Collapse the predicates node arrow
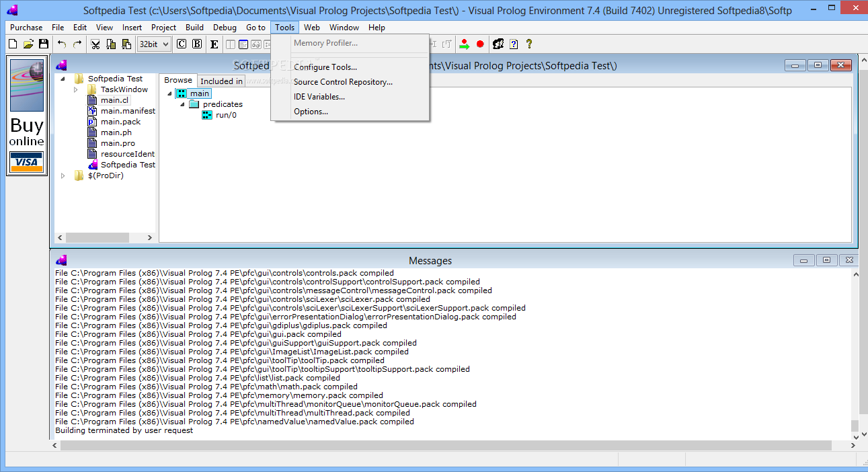Image resolution: width=868 pixels, height=472 pixels. pos(183,105)
